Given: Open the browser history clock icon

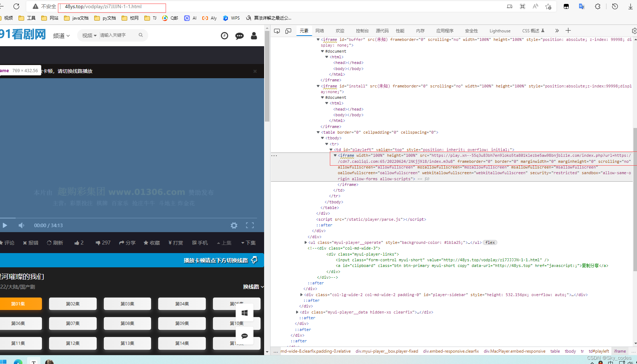Looking at the screenshot, I should (x=615, y=6).
